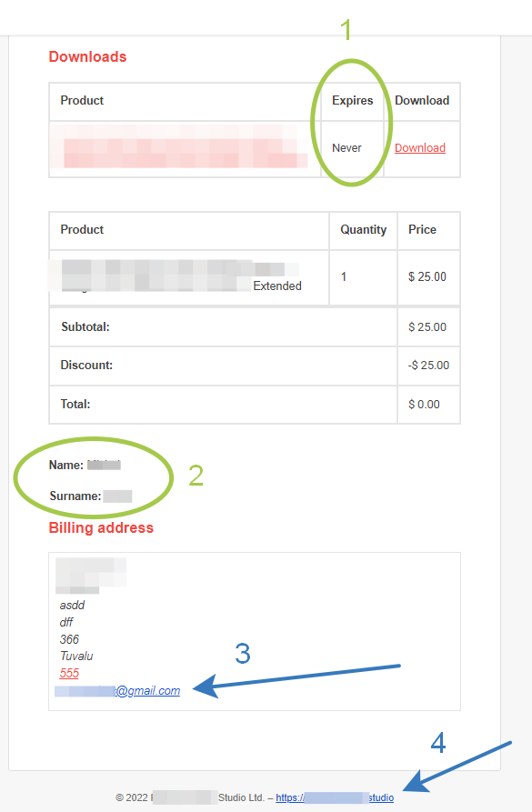The width and height of the screenshot is (532, 812).
Task: Click the Downloads section heading
Action: pyautogui.click(x=87, y=56)
